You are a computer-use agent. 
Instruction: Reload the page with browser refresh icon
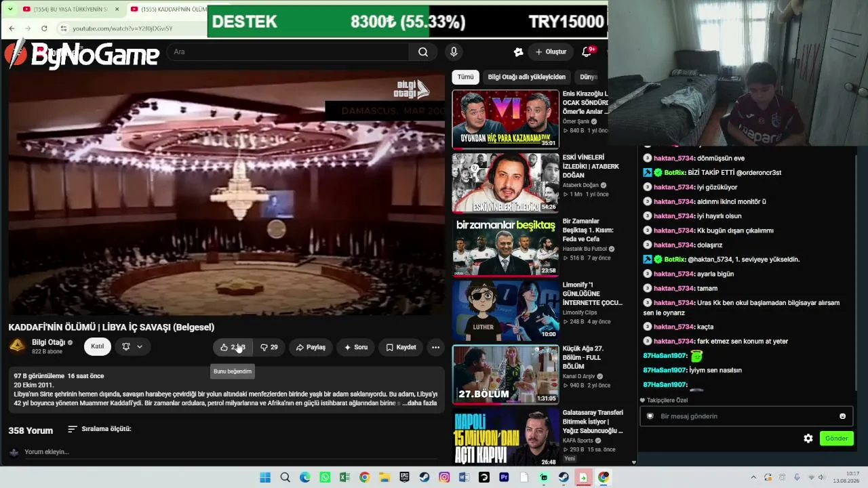pyautogui.click(x=44, y=28)
